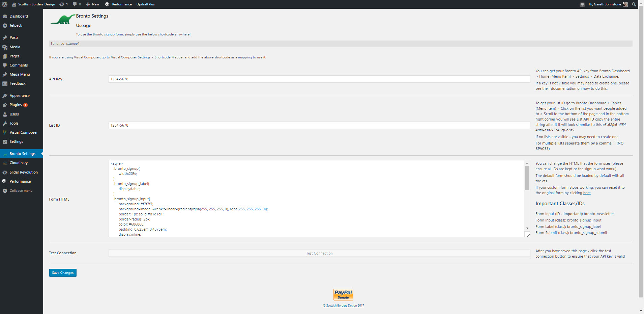Click the Users person icon

tap(5, 114)
